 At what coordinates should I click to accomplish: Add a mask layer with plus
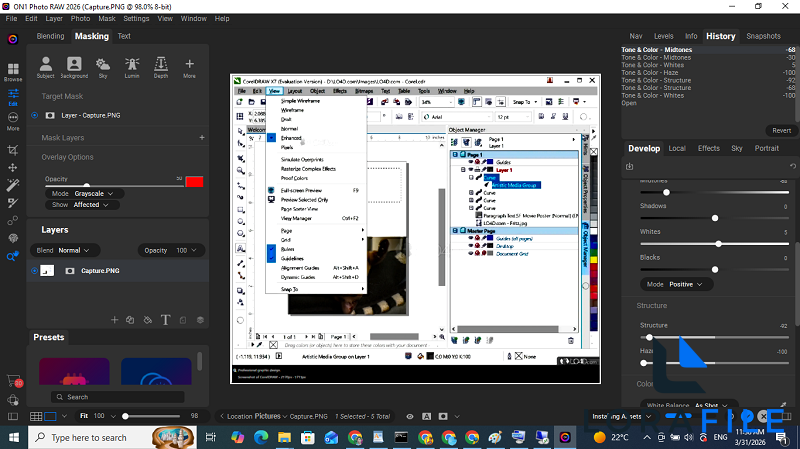pyautogui.click(x=202, y=137)
